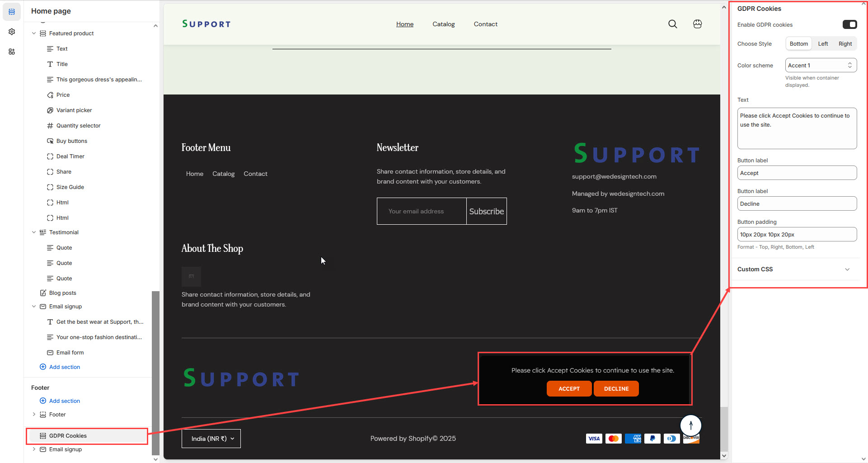The height and width of the screenshot is (463, 868).
Task: Open the Color scheme dropdown
Action: coord(821,66)
